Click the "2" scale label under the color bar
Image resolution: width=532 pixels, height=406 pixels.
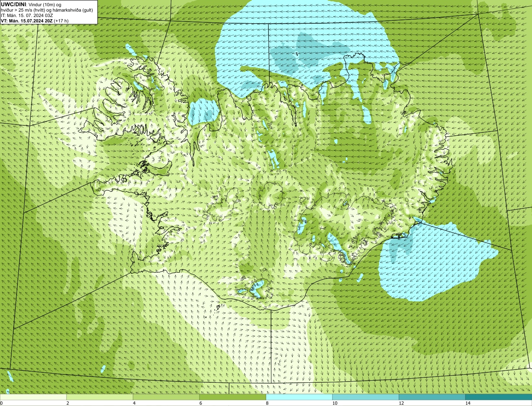pos(67,403)
